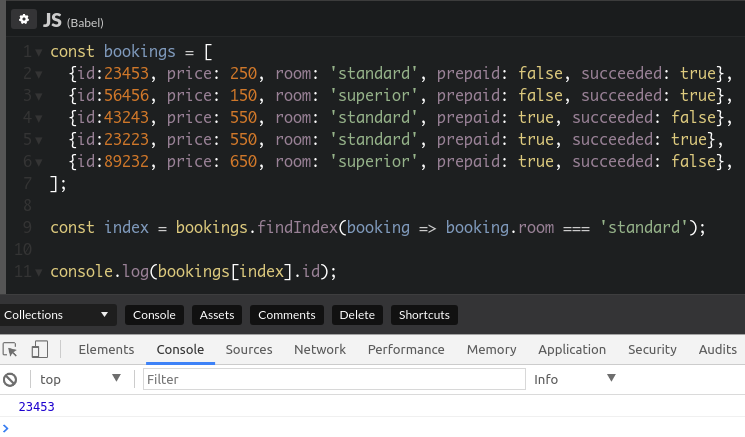Open the Info log level dropdown

pos(575,379)
